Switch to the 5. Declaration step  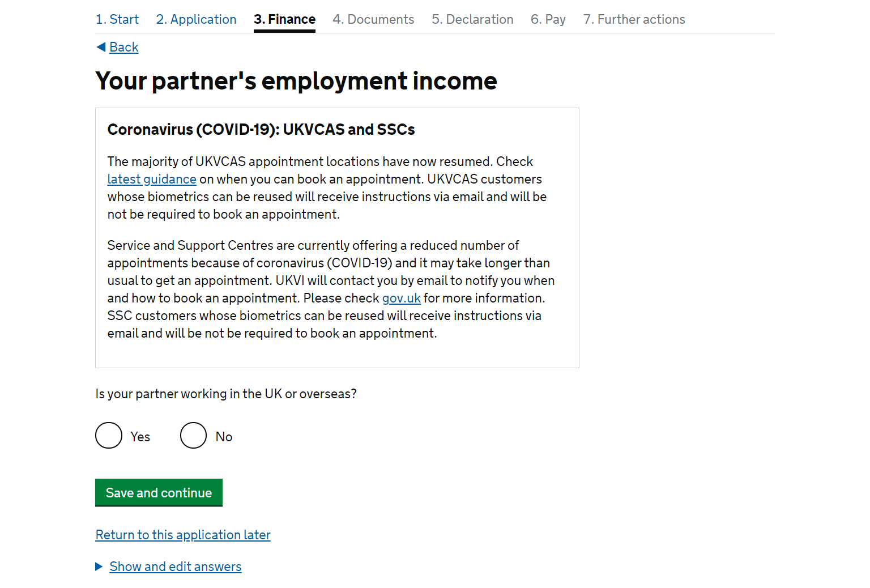click(x=472, y=19)
